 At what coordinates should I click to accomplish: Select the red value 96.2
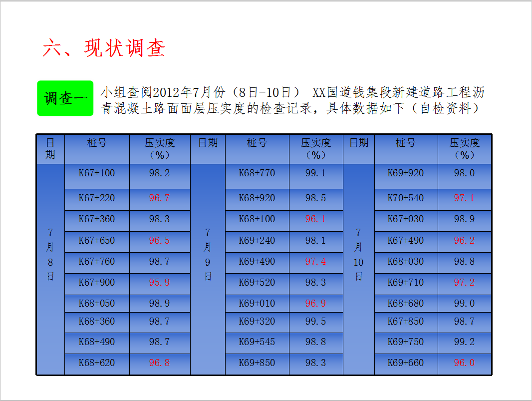[x=465, y=240]
